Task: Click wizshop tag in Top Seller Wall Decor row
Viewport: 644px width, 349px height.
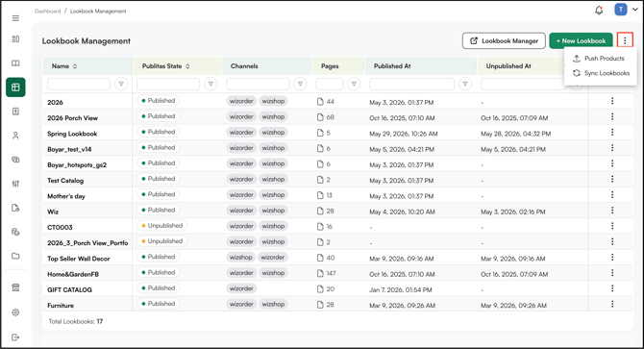Action: pyautogui.click(x=240, y=258)
